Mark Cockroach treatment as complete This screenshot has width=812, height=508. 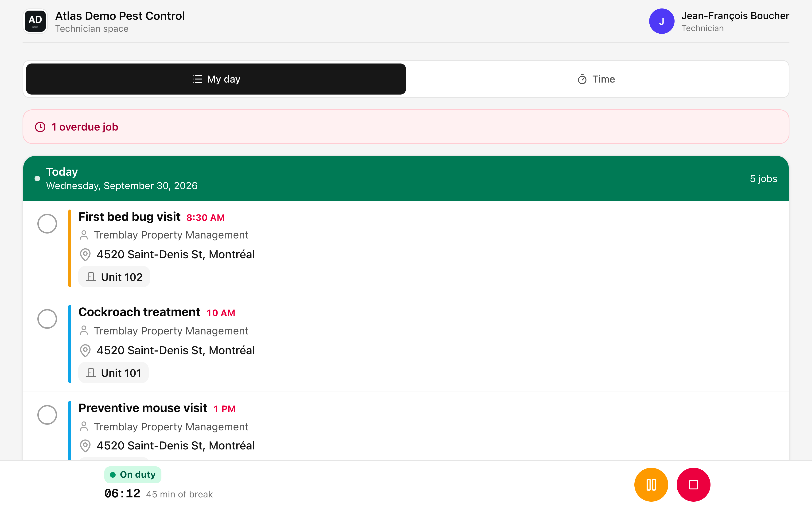coord(47,319)
